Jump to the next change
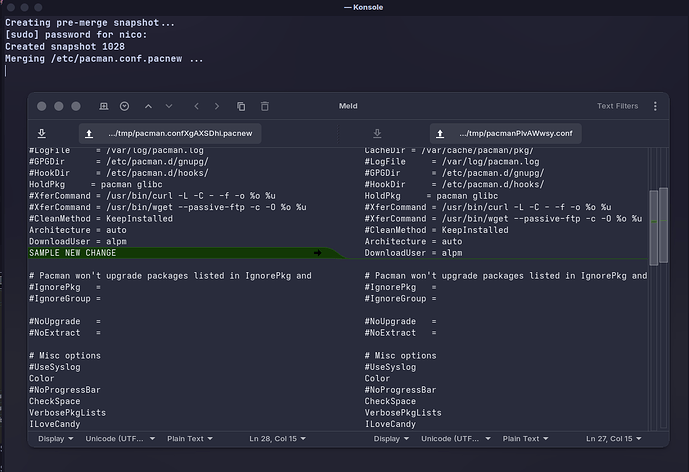 point(169,106)
